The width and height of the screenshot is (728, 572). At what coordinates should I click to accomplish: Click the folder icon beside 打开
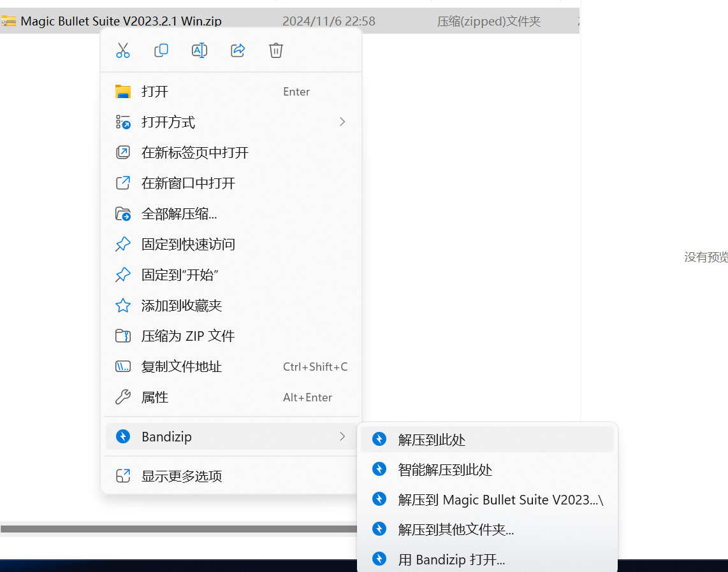(123, 91)
